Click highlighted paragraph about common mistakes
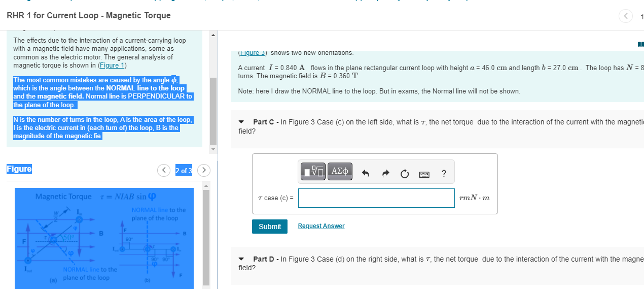The height and width of the screenshot is (289, 644). coord(103,92)
